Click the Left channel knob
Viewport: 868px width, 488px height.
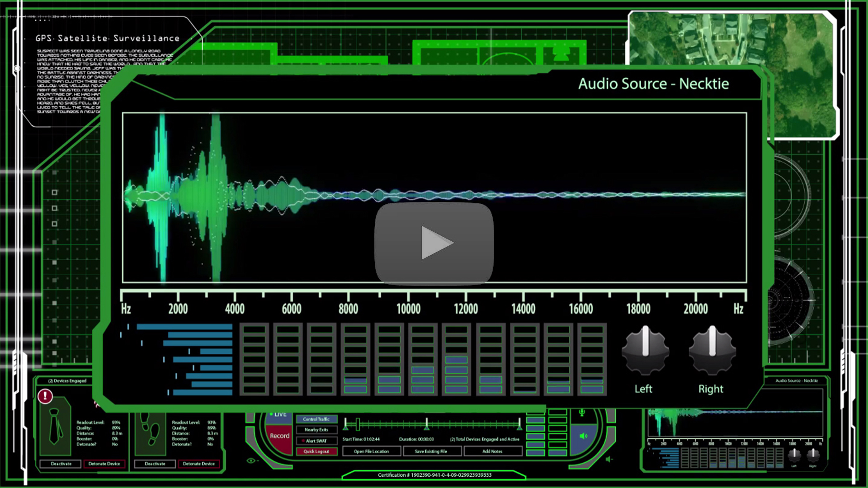[x=645, y=351]
